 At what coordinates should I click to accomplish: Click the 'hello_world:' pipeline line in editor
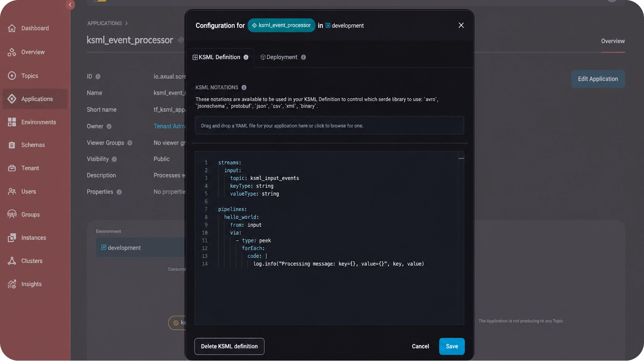(x=241, y=217)
